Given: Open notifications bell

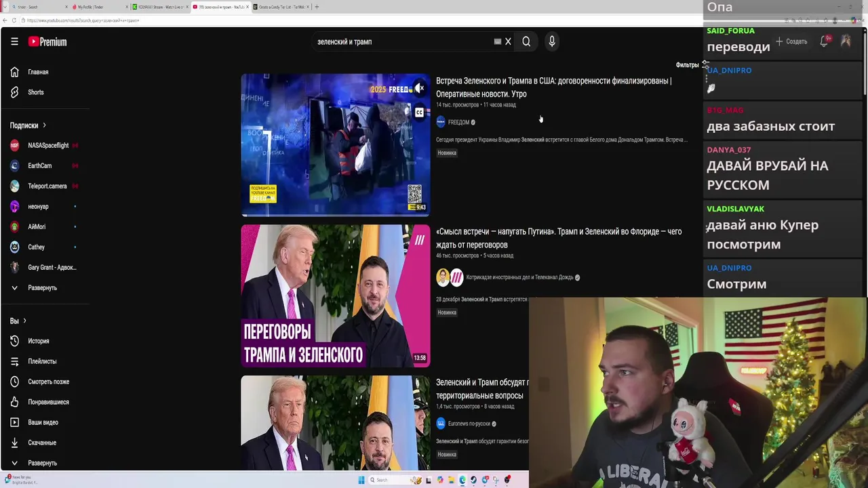Looking at the screenshot, I should pos(824,41).
